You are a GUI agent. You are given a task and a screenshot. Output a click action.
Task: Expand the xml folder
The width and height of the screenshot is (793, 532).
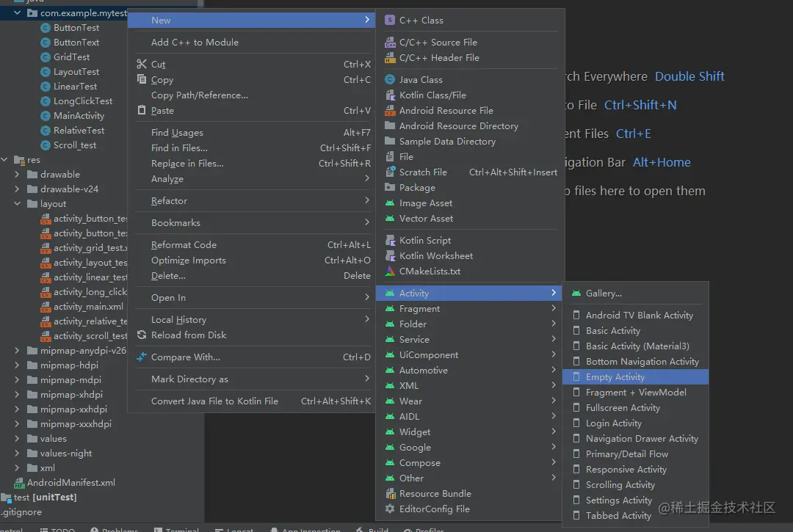click(17, 468)
